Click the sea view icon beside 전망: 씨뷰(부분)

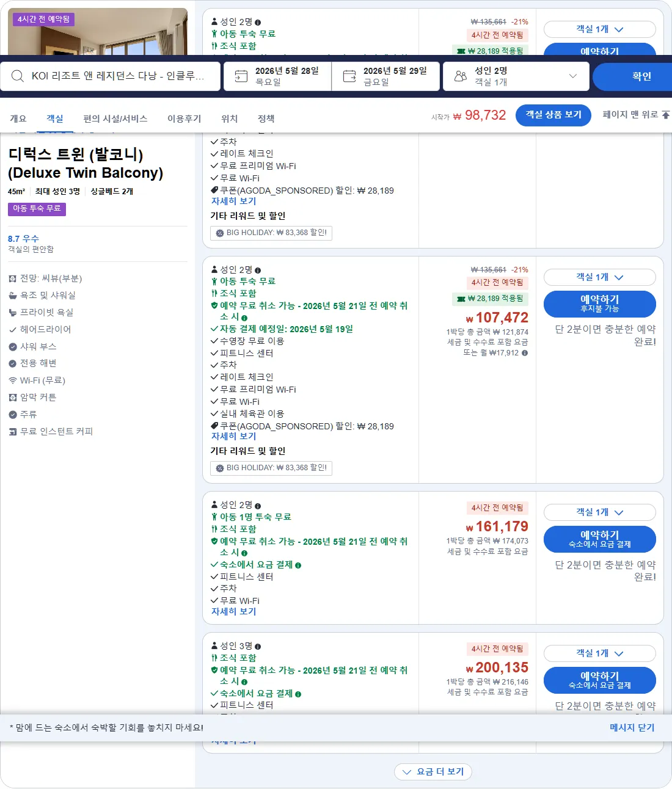13,278
